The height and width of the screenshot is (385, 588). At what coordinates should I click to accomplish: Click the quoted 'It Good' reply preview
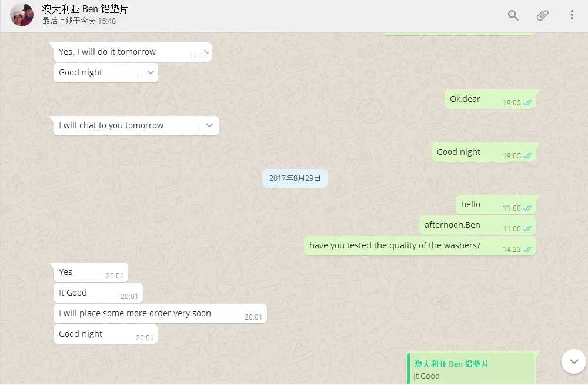[471, 369]
